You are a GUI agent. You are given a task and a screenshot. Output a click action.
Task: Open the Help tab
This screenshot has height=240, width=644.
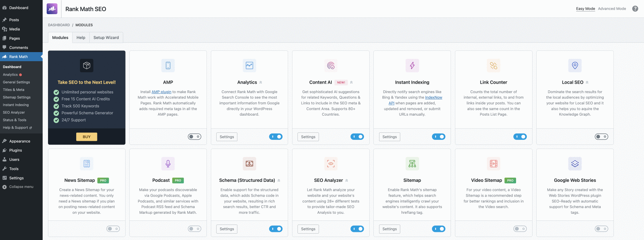click(81, 38)
